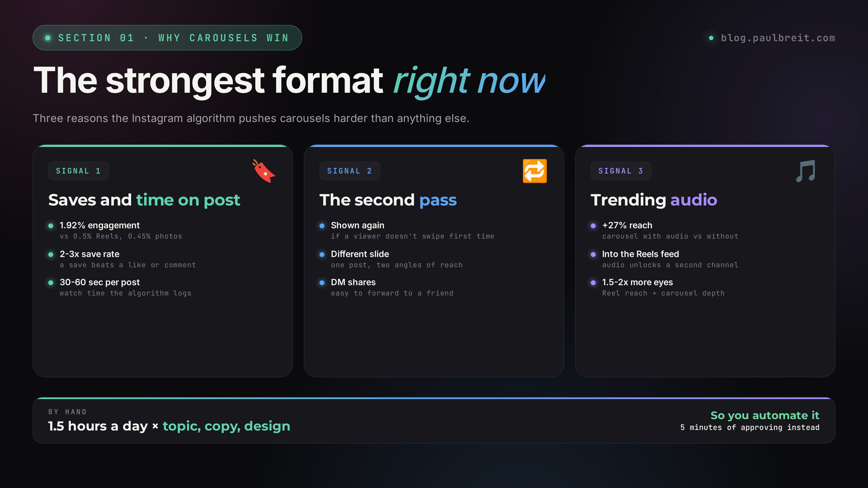Screen dimensions: 868x488
Task: Click the music notes icon in Signal 3 card
Action: [x=806, y=171]
